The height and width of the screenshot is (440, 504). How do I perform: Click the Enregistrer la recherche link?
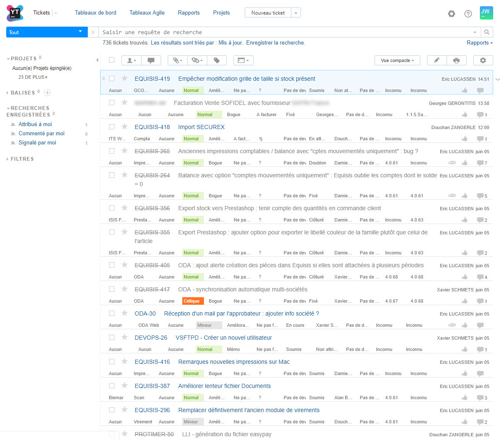[275, 43]
